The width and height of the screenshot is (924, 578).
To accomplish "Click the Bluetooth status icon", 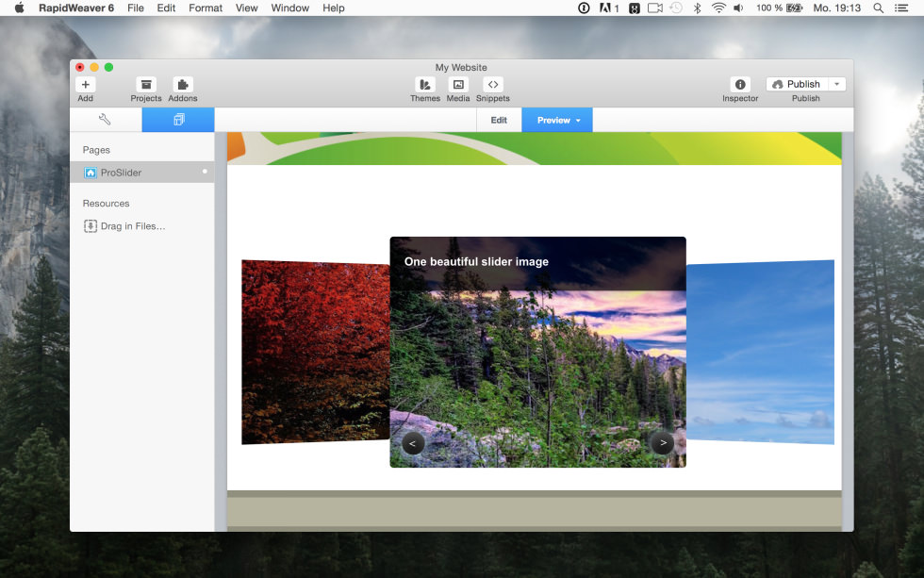I will click(697, 8).
